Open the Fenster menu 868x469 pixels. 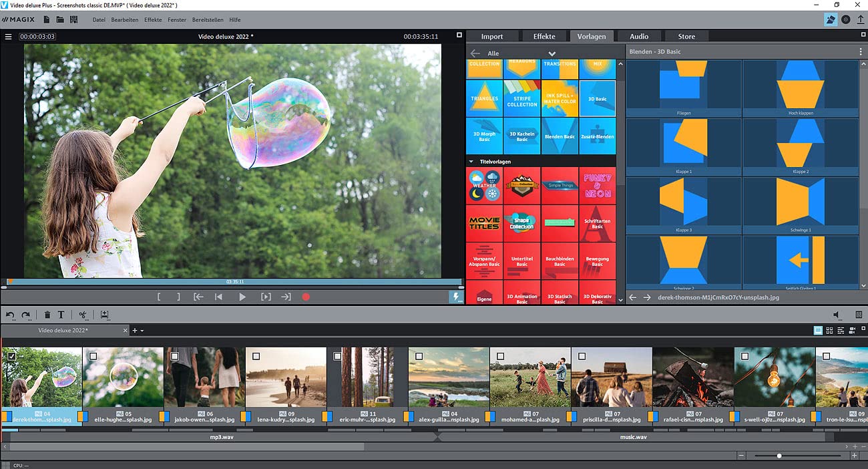[177, 19]
